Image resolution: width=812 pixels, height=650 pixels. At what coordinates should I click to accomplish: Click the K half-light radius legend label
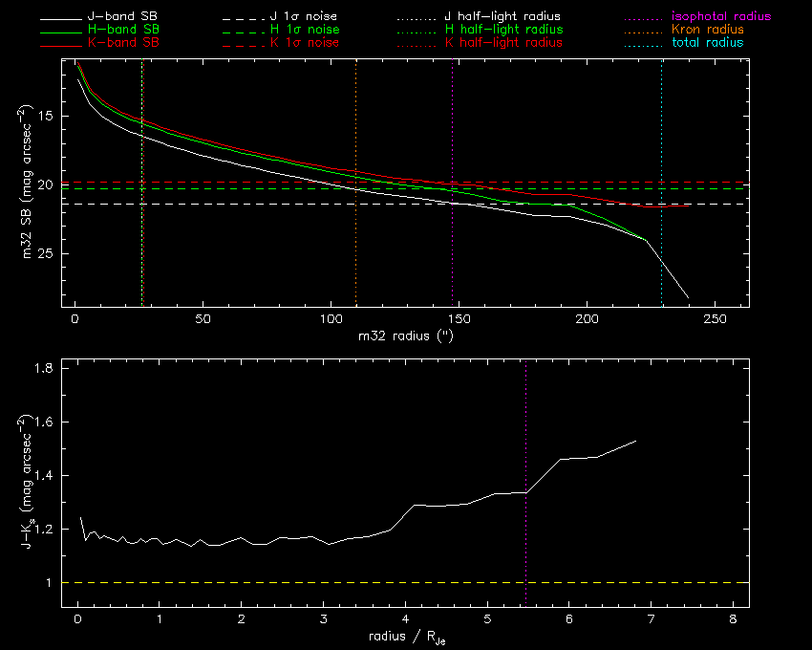coord(503,43)
